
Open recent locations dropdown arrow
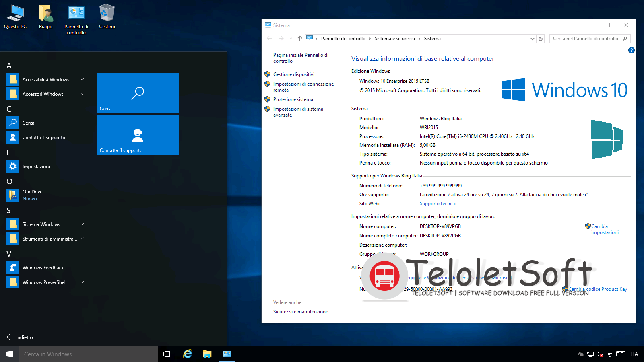click(291, 39)
